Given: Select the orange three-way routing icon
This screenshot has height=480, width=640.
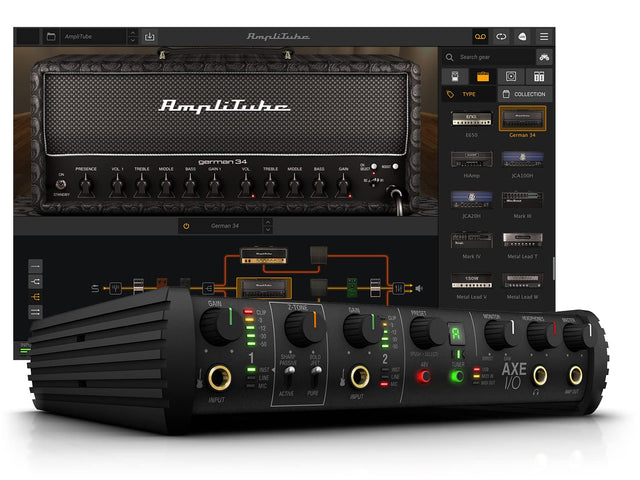Looking at the screenshot, I should (36, 297).
